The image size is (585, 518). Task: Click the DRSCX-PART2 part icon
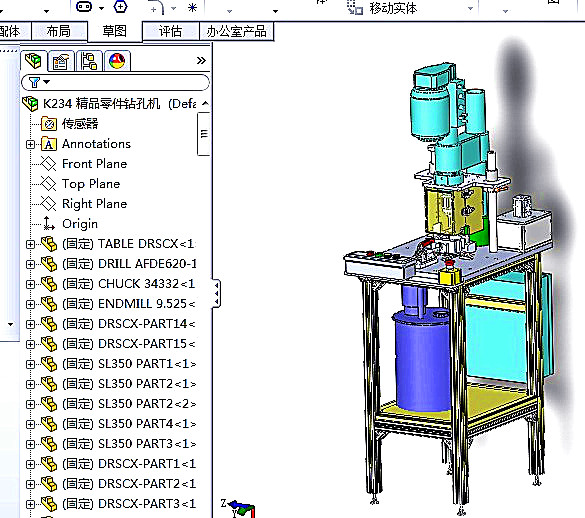49,484
